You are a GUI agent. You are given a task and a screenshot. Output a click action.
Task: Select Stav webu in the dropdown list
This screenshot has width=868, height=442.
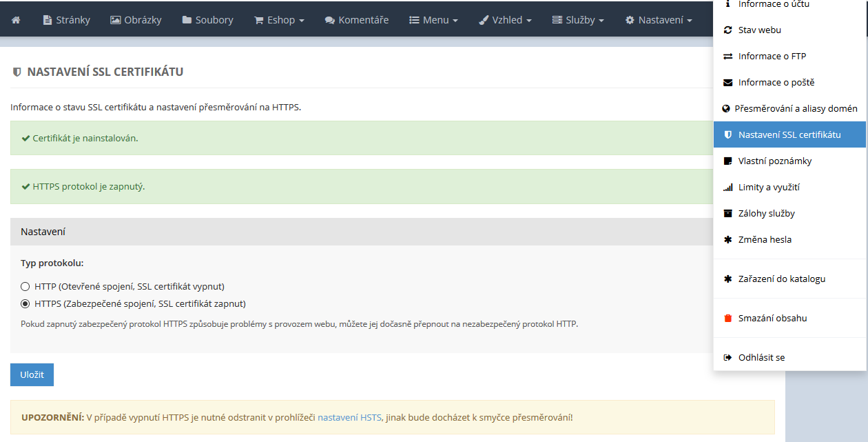pyautogui.click(x=759, y=30)
